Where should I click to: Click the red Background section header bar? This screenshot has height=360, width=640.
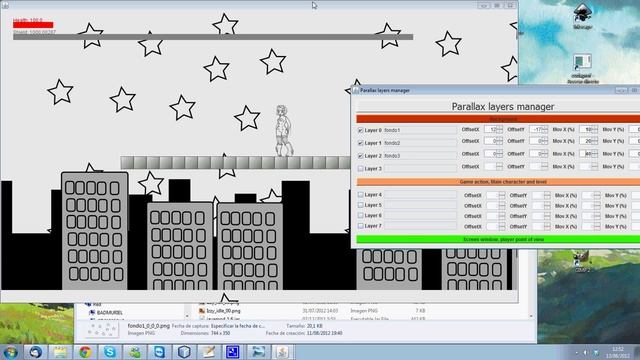(498, 119)
